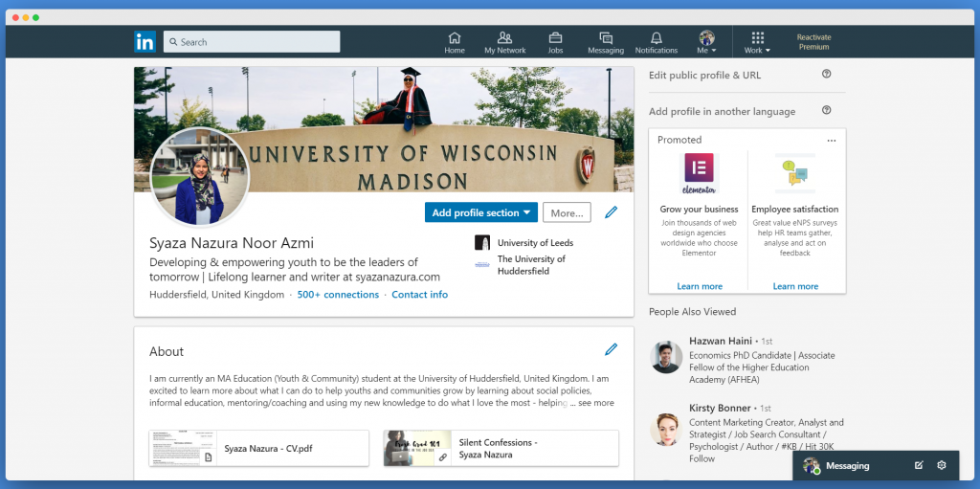Click Reactivate Premium link
Screen dimensions: 980x489
pyautogui.click(x=813, y=42)
